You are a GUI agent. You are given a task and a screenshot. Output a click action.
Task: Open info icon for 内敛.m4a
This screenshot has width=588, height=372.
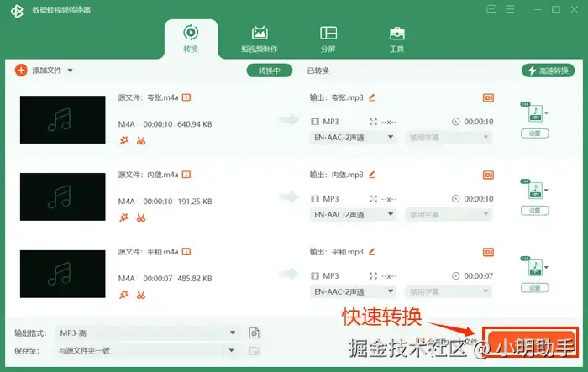[x=186, y=175]
